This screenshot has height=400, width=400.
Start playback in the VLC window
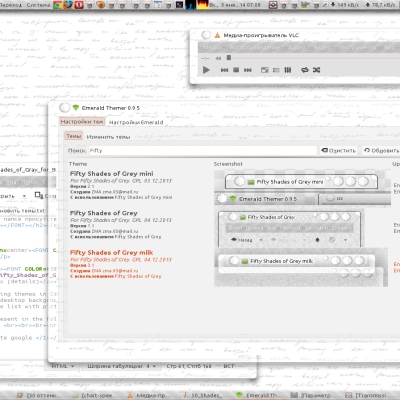[206, 70]
